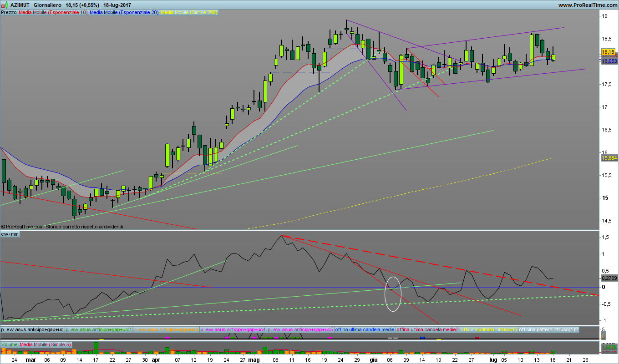Click the candlestick chart icon beside AZIMUT
Viewport: 619px width, 364px height.
(5, 5)
